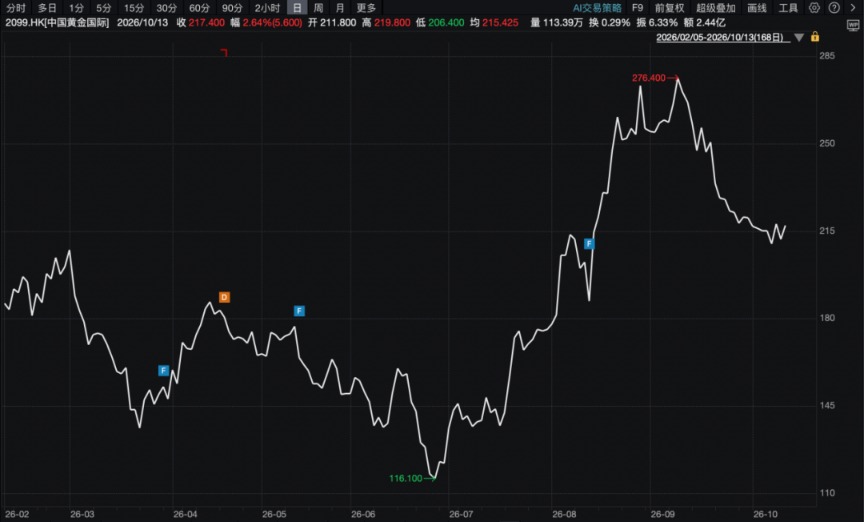Select the 90分 period tab

tap(232, 8)
